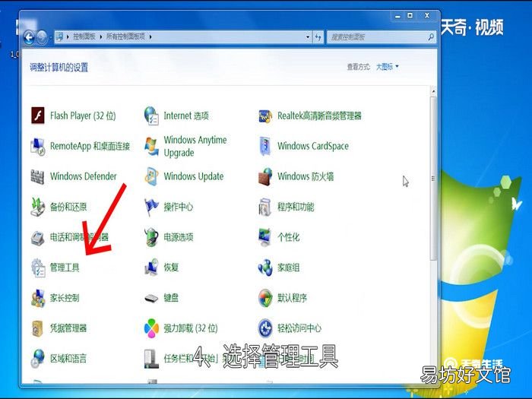Open the 操作中心 link text
The height and width of the screenshot is (399, 532).
(x=179, y=207)
